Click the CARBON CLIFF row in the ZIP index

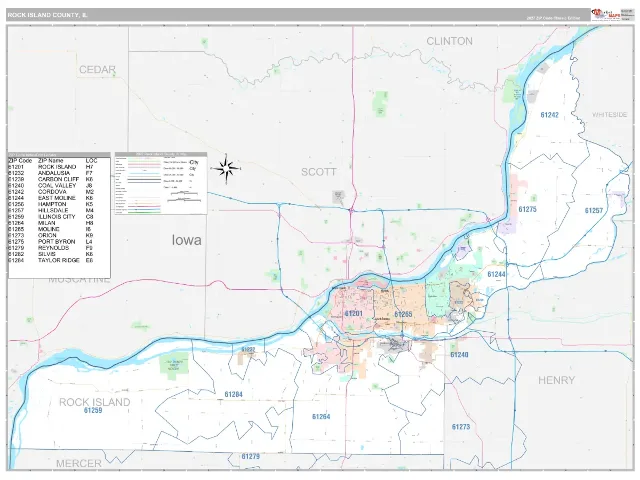click(51, 179)
